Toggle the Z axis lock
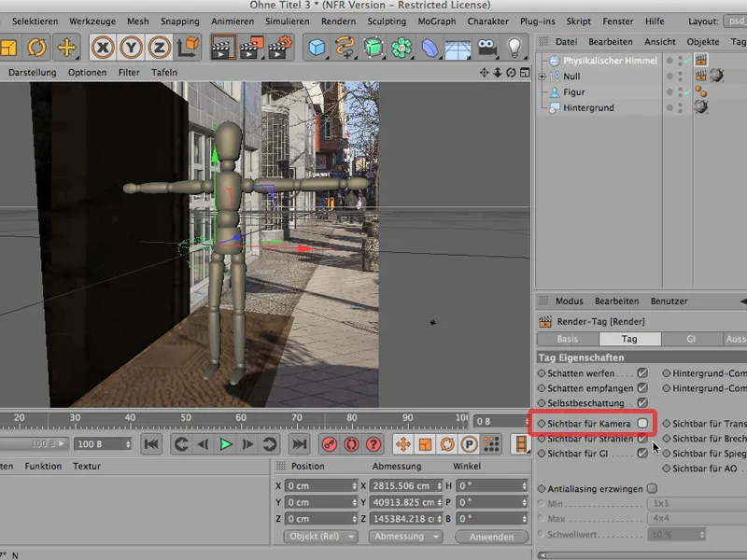 pyautogui.click(x=159, y=48)
